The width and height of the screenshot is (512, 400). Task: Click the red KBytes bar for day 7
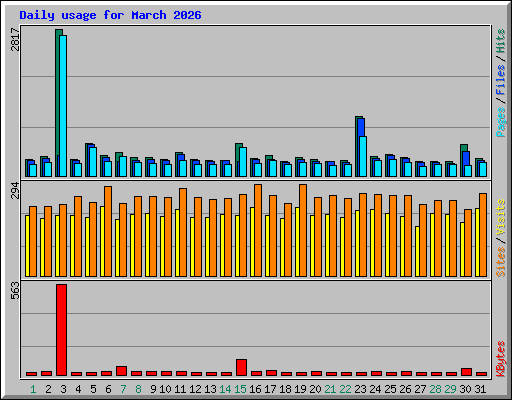(122, 371)
